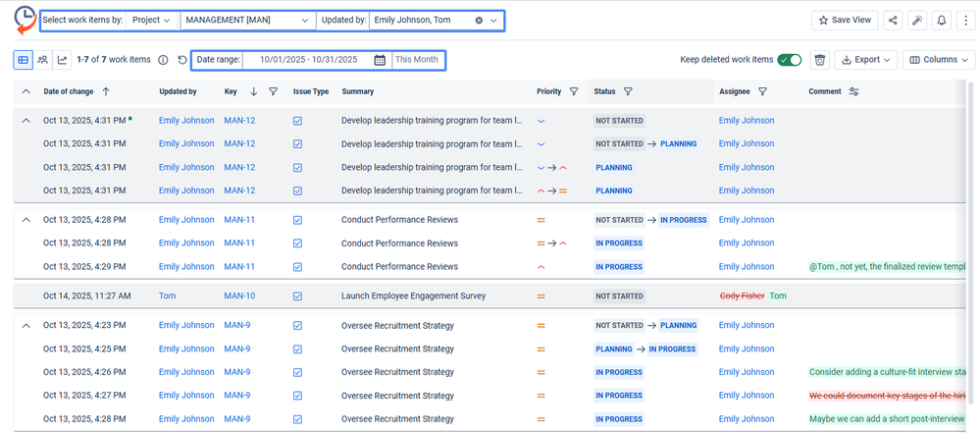This screenshot has width=980, height=433.
Task: Clear the Updated by selection with X
Action: (x=479, y=20)
